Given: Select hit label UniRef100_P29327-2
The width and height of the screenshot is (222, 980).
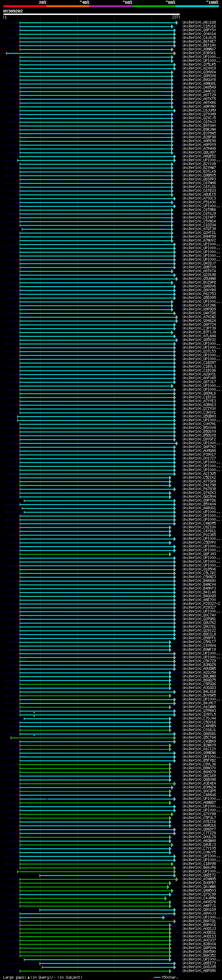Looking at the screenshot, I should point(201,604).
